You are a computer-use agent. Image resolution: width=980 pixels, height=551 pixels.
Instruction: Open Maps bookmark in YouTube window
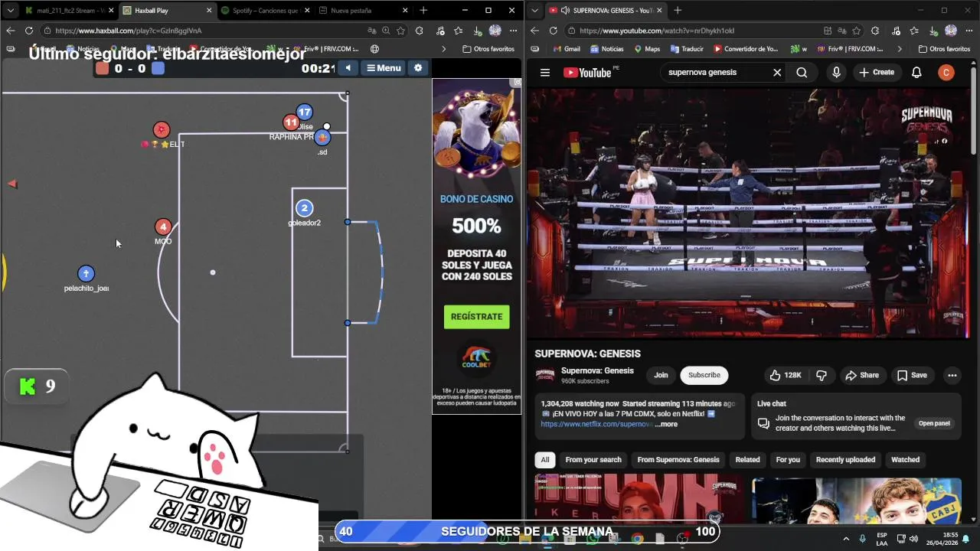pyautogui.click(x=646, y=49)
